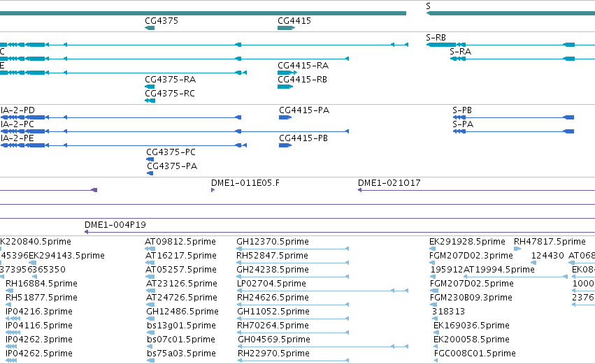Select EST FGM230B09.3prime
The image size is (595, 364).
point(471,298)
